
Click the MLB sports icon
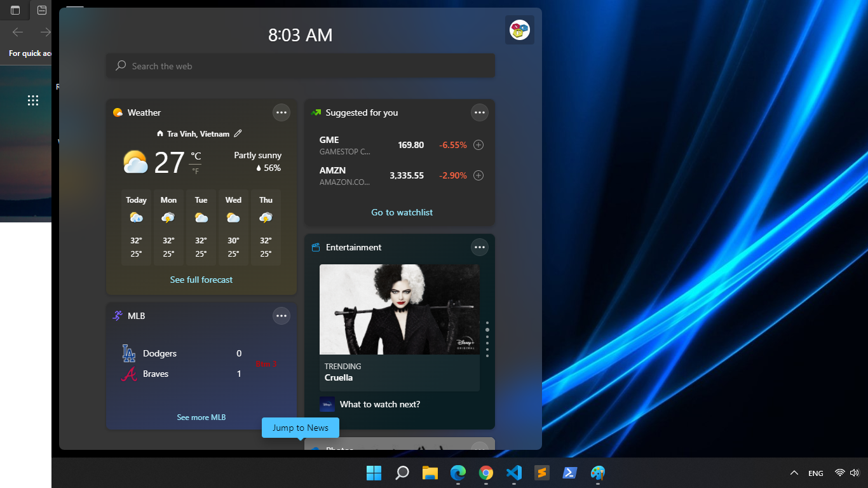(118, 316)
